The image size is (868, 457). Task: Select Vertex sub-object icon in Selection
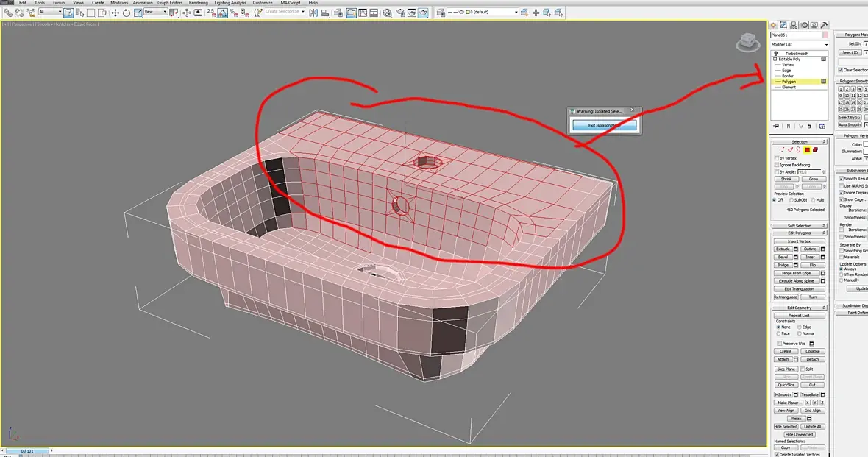[x=782, y=150]
